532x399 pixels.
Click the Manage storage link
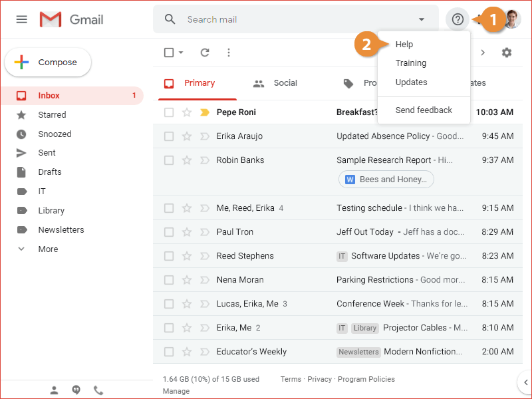[176, 391]
